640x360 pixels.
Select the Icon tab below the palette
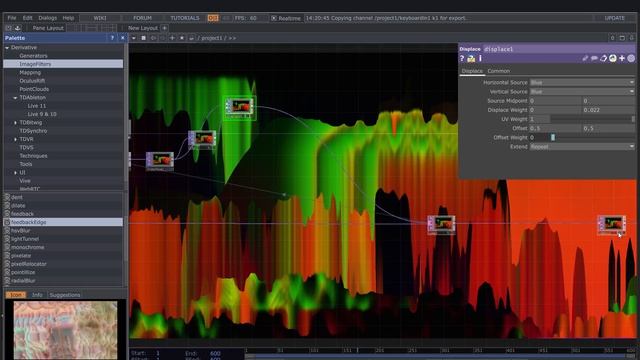pos(16,295)
